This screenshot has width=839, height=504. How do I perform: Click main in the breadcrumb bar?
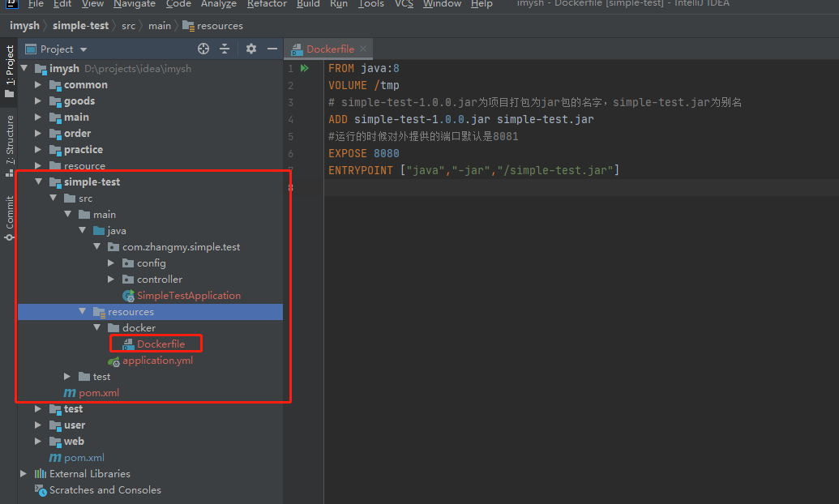160,26
